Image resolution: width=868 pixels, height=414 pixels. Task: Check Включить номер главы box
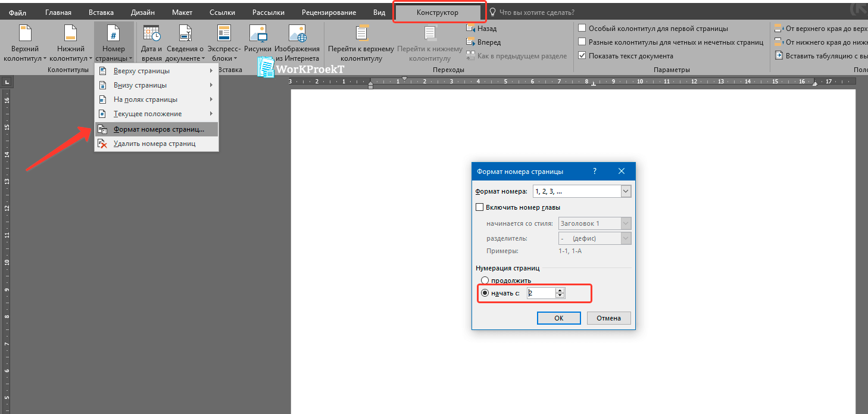coord(480,207)
